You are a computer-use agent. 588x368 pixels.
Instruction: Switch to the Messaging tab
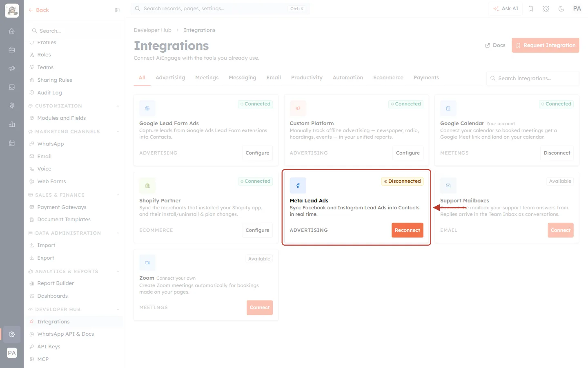[x=243, y=78]
